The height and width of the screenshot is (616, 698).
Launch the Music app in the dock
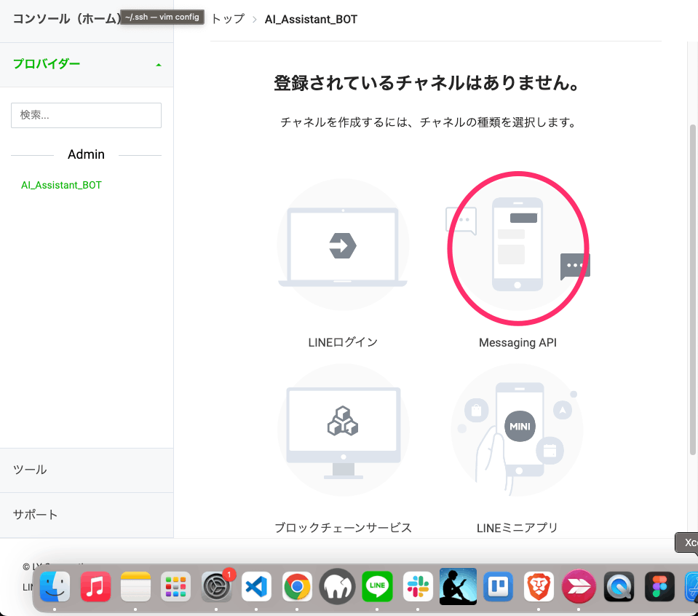pos(95,587)
